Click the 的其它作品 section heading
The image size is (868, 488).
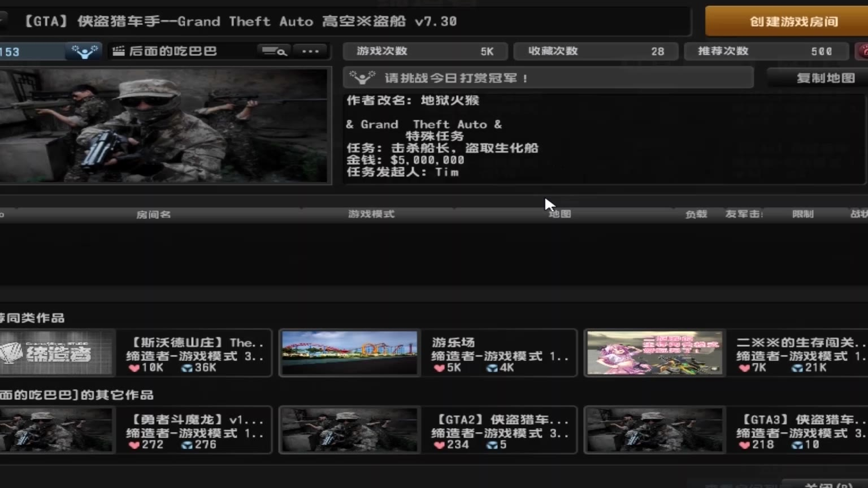77,395
